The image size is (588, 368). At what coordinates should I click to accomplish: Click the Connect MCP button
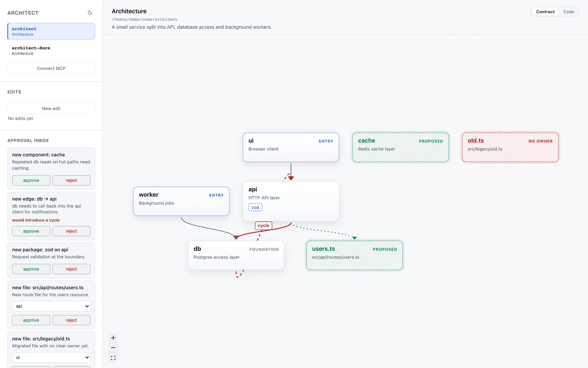pyautogui.click(x=51, y=68)
